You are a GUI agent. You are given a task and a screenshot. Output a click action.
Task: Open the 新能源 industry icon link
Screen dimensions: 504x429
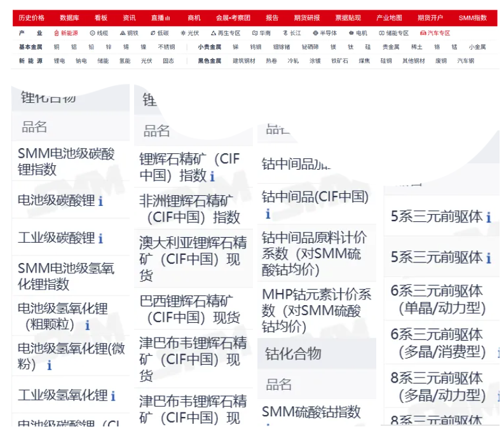(66, 33)
